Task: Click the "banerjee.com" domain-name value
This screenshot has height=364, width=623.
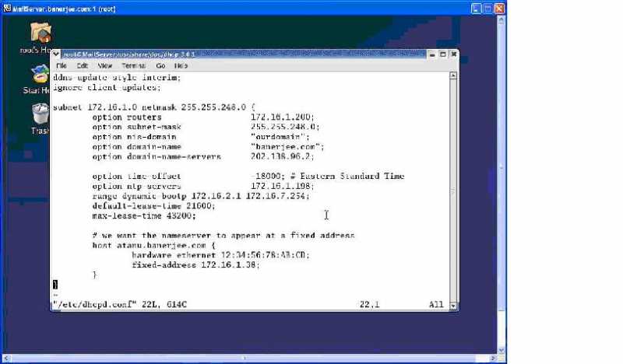Action: click(287, 147)
